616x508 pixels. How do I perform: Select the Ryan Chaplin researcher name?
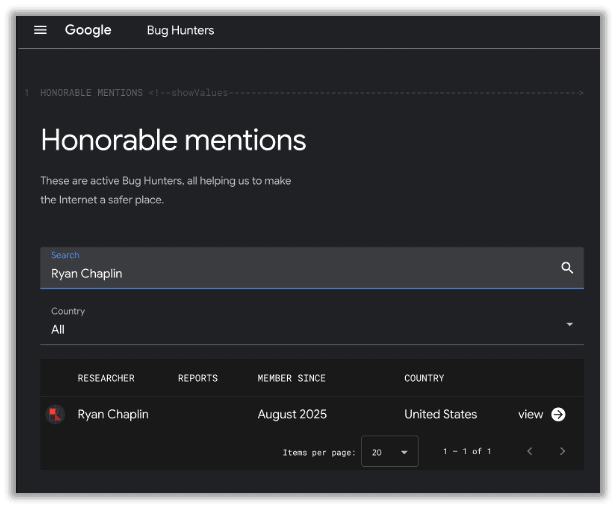[113, 414]
